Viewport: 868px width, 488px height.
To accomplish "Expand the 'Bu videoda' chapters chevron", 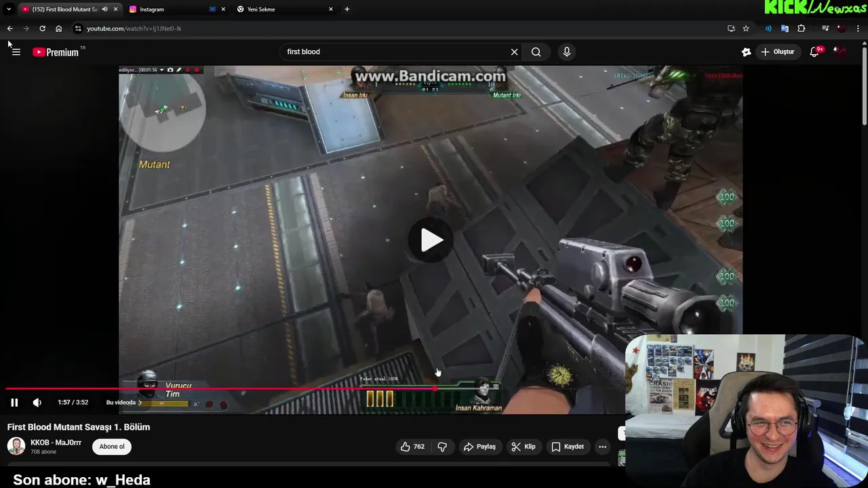I will [x=140, y=403].
